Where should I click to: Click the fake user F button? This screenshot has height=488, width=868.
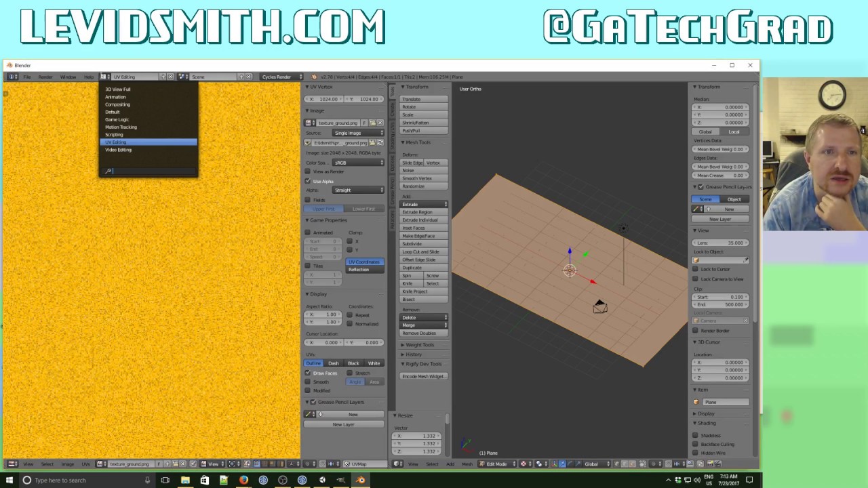(364, 123)
